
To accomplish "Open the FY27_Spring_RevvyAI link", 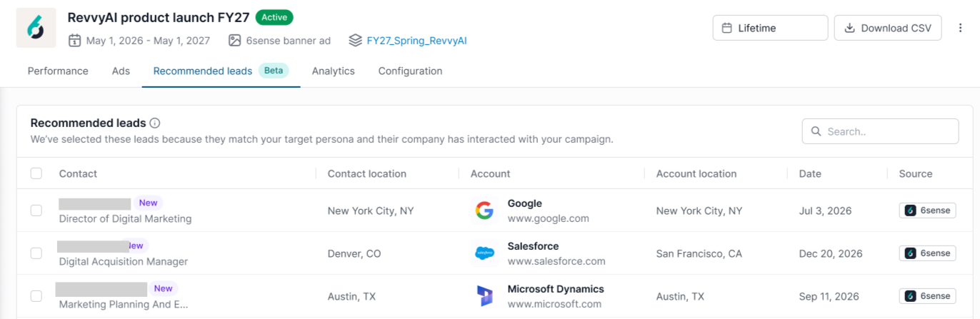I will [x=416, y=41].
